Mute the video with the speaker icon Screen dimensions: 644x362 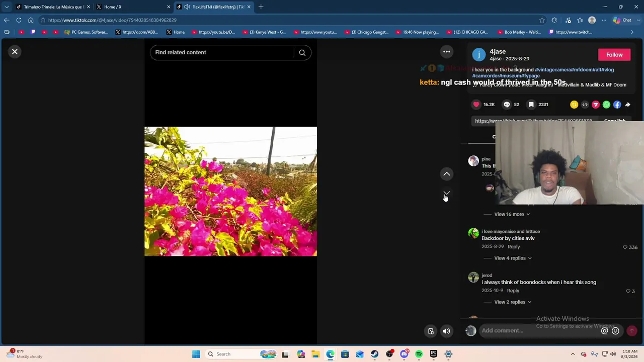(446, 331)
